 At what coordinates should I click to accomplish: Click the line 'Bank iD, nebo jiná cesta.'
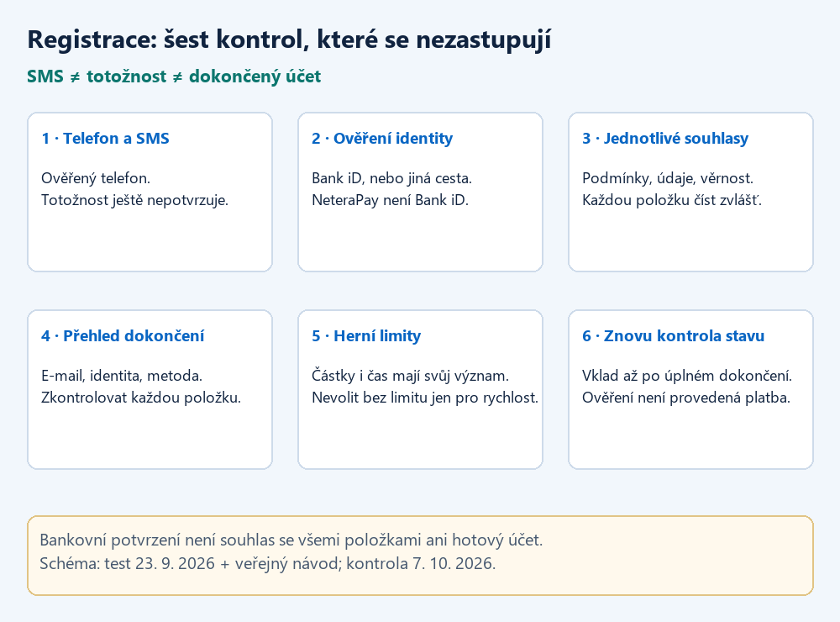392,178
